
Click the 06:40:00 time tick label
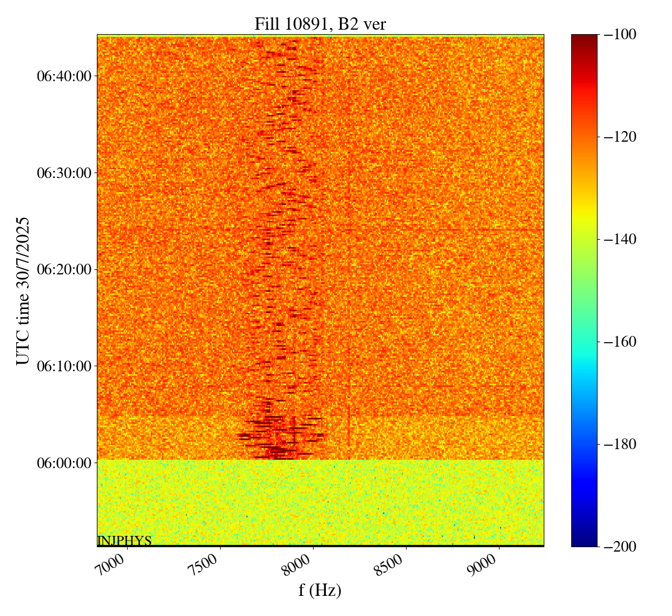click(x=64, y=76)
